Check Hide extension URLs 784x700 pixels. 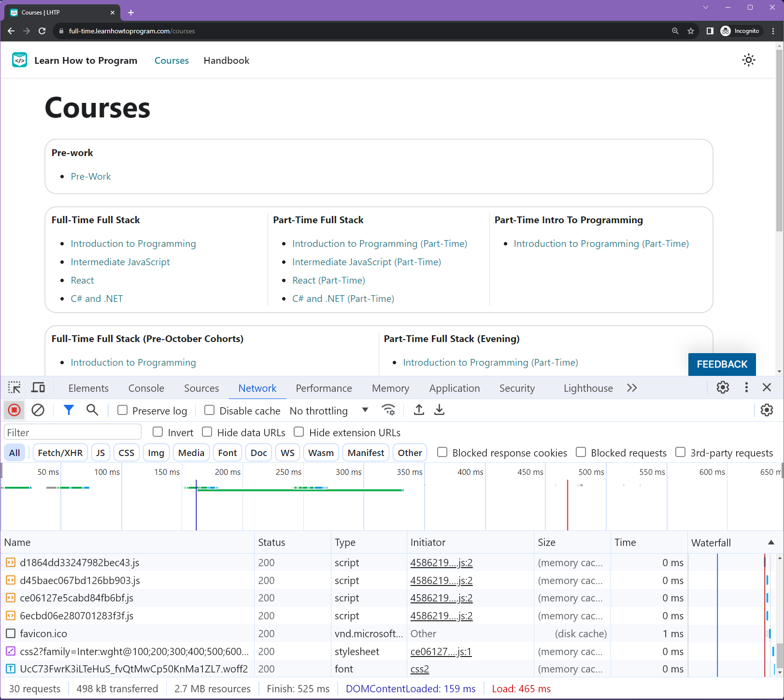click(x=299, y=432)
